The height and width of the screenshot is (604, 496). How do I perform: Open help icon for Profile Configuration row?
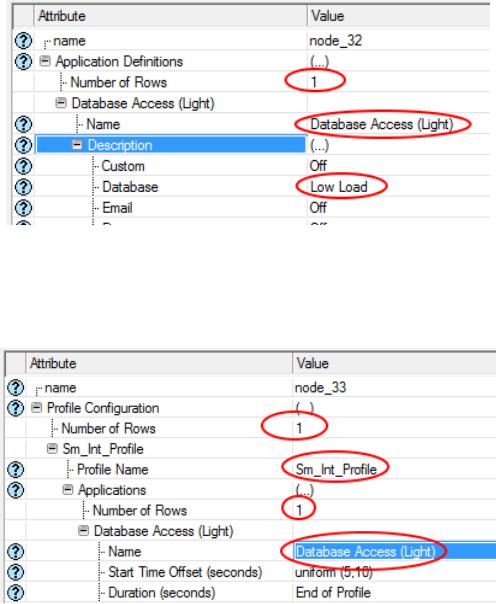(15, 408)
